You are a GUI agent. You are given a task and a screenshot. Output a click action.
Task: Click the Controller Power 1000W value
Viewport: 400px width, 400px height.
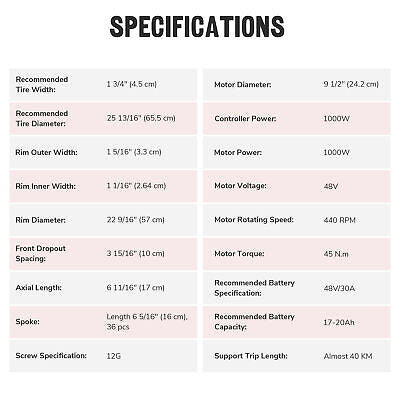(x=336, y=118)
